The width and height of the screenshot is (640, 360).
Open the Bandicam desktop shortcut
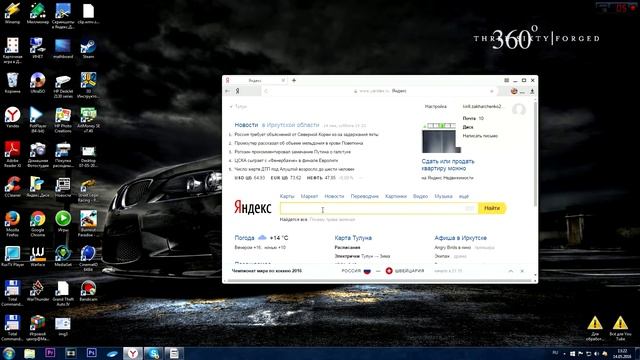pos(88,291)
